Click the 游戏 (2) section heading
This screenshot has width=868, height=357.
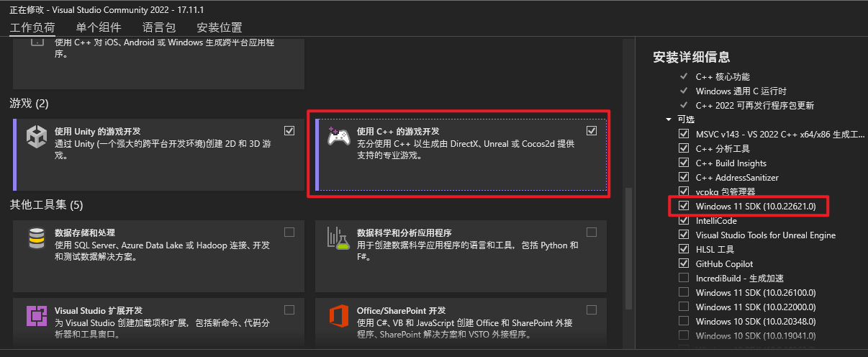(30, 104)
